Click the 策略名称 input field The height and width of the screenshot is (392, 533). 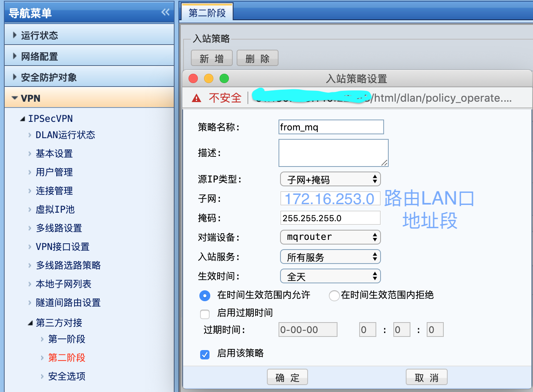(x=331, y=127)
